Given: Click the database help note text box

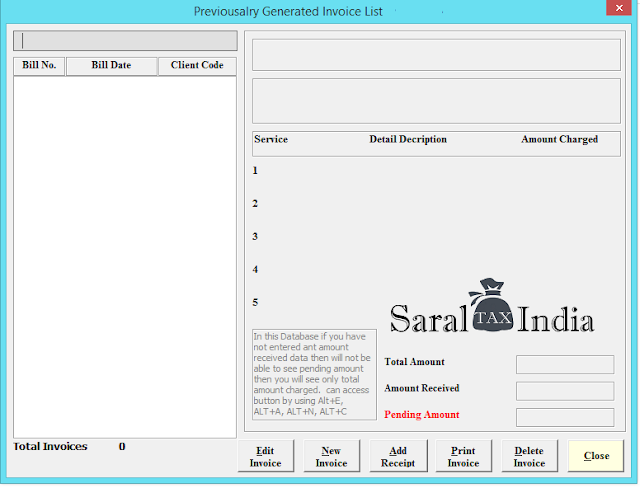Looking at the screenshot, I should pos(314,374).
